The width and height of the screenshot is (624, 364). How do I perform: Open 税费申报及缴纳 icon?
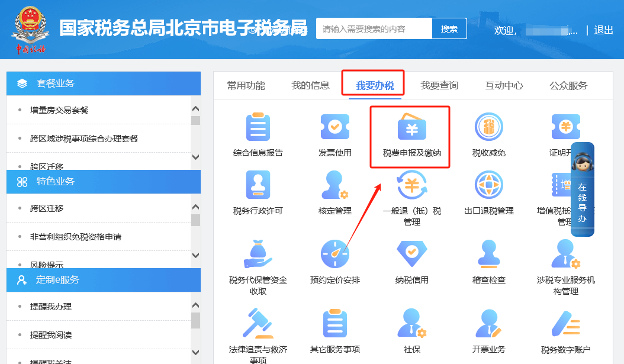click(x=411, y=127)
